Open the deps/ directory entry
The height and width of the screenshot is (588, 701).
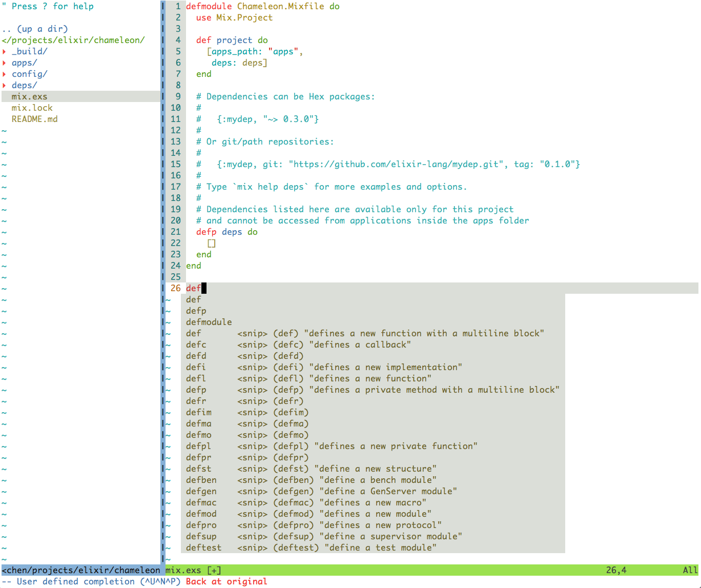pyautogui.click(x=25, y=85)
